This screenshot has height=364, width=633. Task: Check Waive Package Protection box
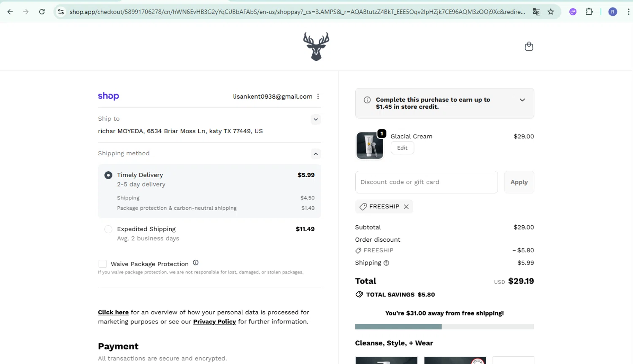tap(103, 264)
